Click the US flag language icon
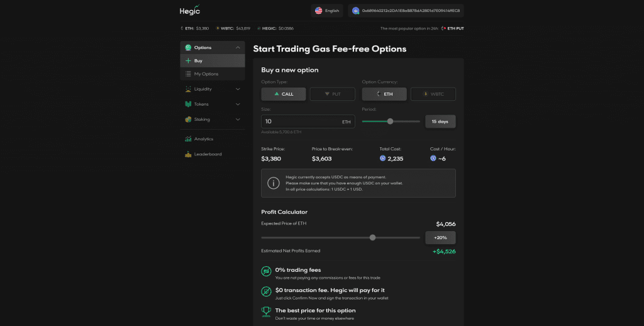 pyautogui.click(x=318, y=11)
